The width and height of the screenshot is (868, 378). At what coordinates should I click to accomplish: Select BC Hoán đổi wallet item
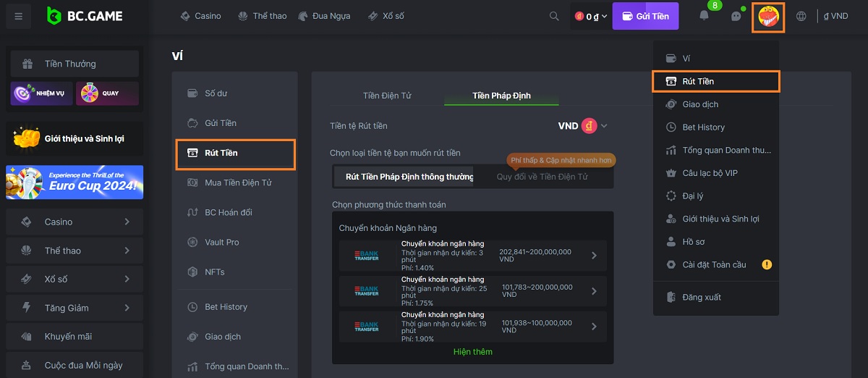[x=235, y=212]
